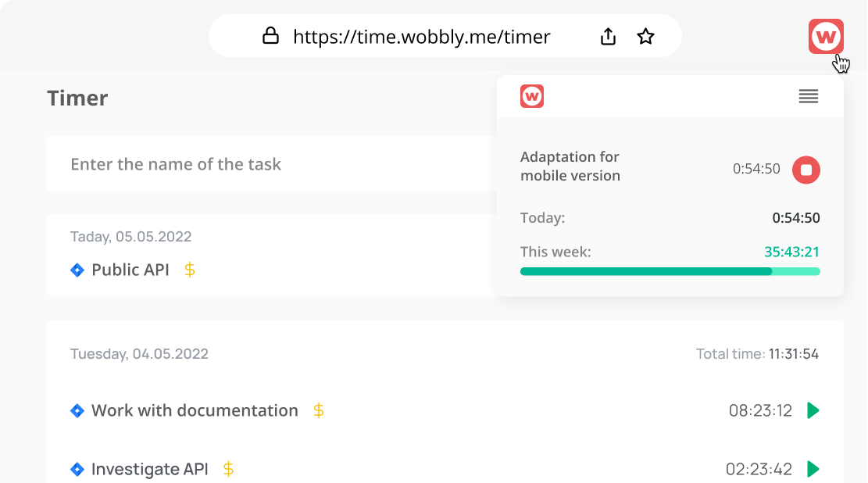Click the address bar URL text
The width and height of the screenshot is (868, 483).
[x=421, y=37]
